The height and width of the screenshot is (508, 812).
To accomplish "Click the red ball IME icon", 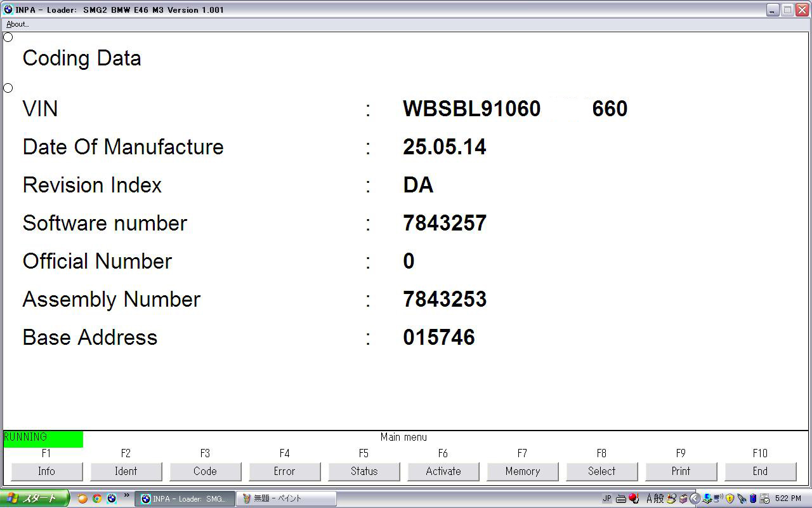I will (633, 498).
